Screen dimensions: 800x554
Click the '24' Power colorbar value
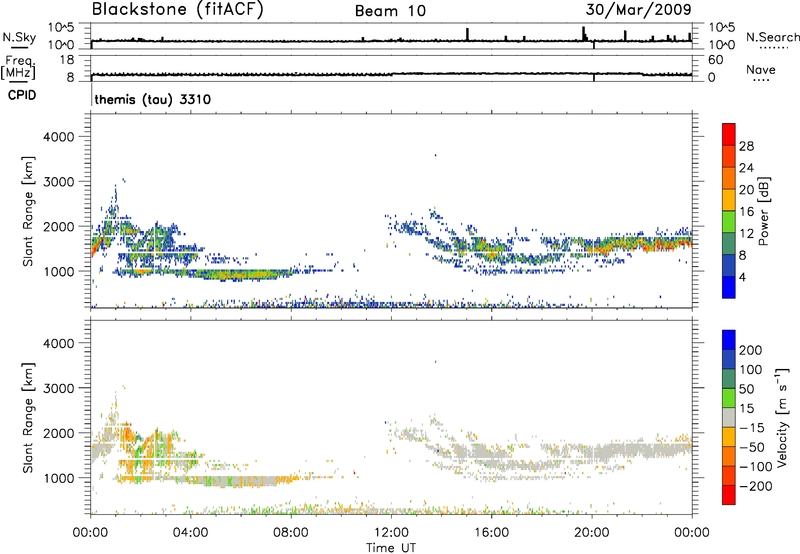pos(746,168)
